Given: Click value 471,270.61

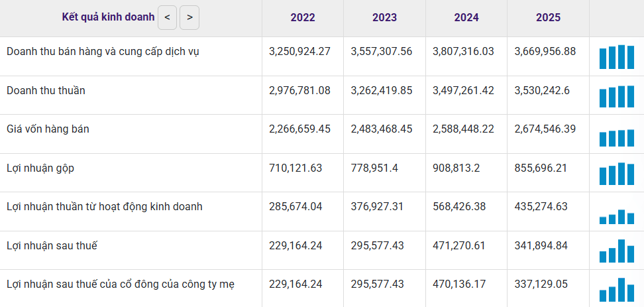Looking at the screenshot, I should 459,246.
